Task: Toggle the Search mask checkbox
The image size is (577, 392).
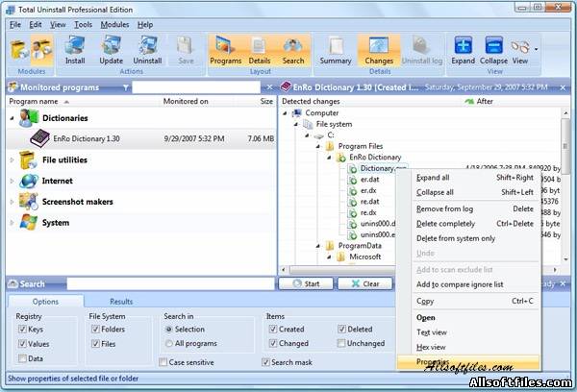Action: (265, 362)
